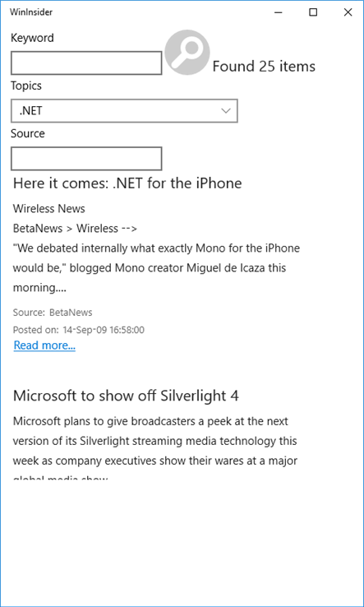The width and height of the screenshot is (364, 607).
Task: Expand the Topics list using the chevron arrow
Action: coord(225,111)
